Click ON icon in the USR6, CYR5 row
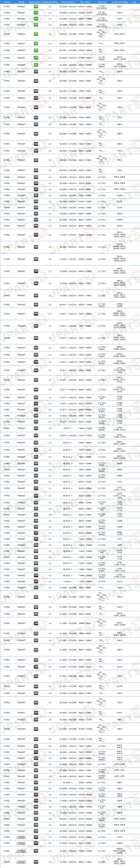The width and height of the screenshot is (140, 868). tap(36, 533)
